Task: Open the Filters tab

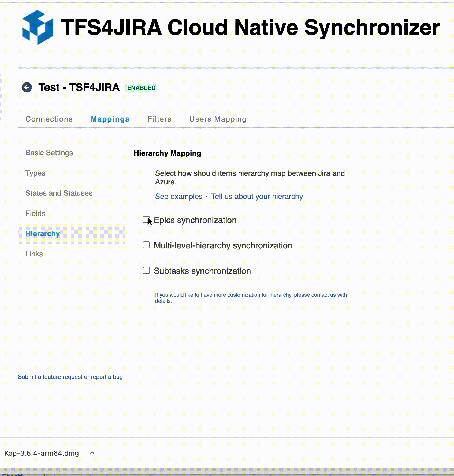Action: tap(159, 119)
